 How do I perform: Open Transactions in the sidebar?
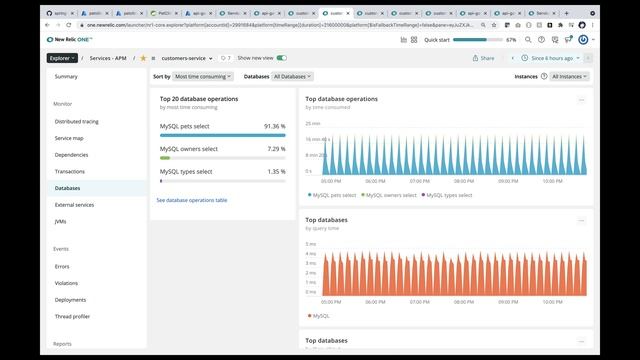[x=70, y=171]
